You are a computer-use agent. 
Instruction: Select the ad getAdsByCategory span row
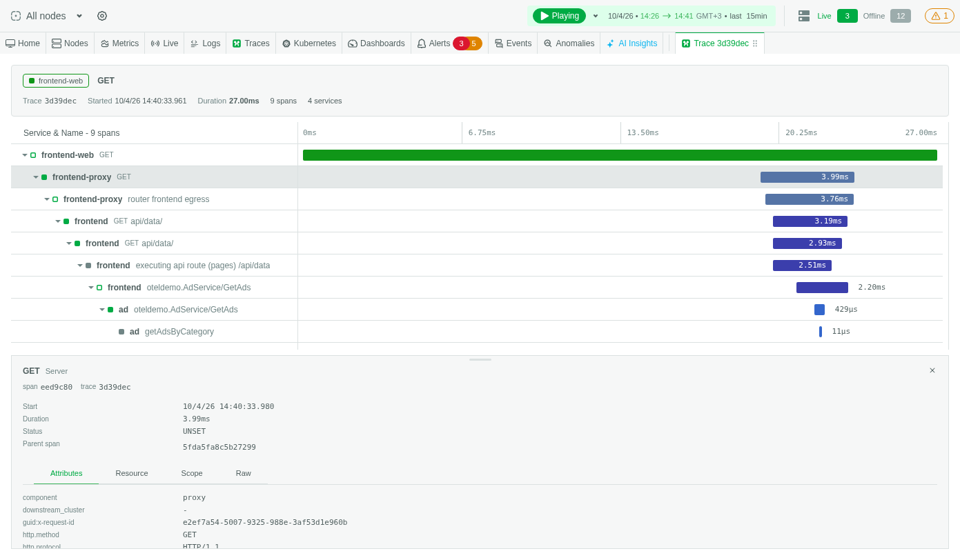click(477, 332)
